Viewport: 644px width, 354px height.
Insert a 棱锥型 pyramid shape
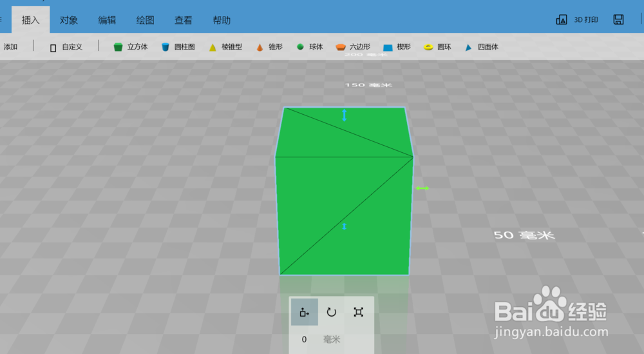click(225, 47)
